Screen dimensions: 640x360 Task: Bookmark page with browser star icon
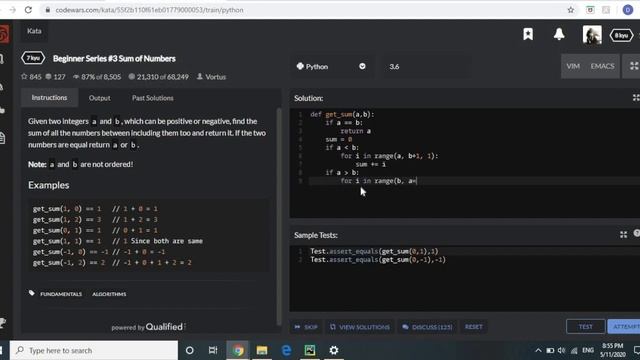[x=571, y=10]
